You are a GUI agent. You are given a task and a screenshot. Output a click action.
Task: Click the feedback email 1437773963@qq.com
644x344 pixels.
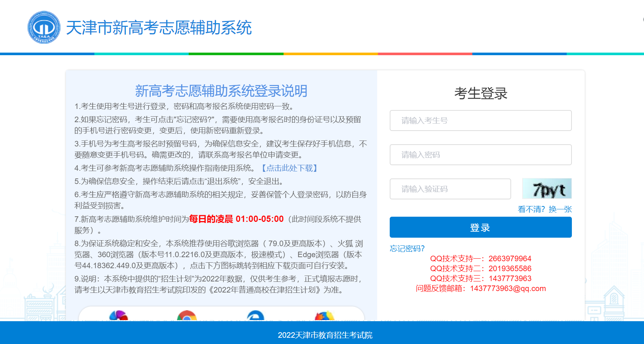point(507,288)
